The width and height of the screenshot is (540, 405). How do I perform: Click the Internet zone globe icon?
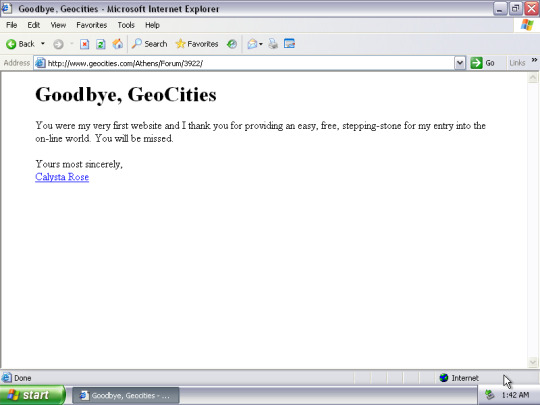(444, 378)
